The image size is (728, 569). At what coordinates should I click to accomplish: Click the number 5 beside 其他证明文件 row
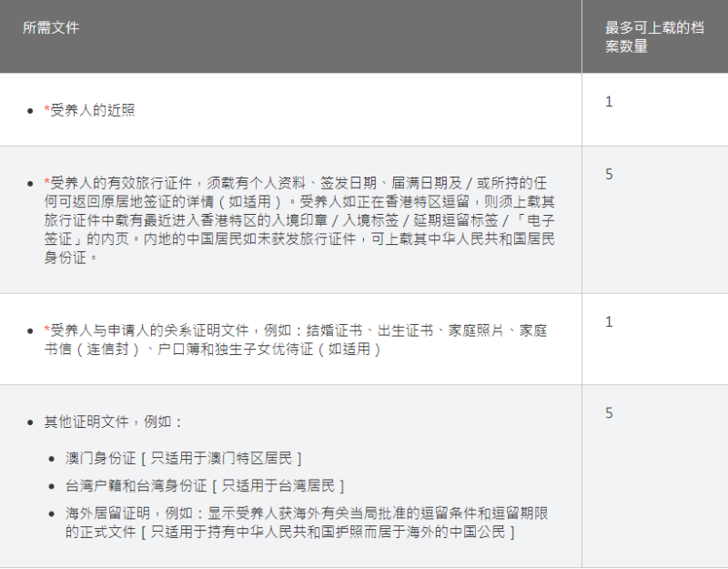pyautogui.click(x=607, y=412)
